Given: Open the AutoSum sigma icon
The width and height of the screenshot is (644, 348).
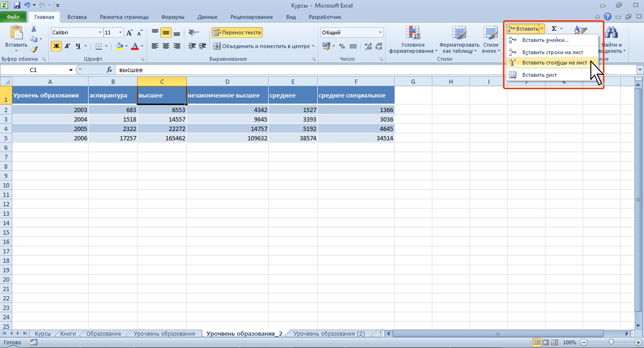Looking at the screenshot, I should click(554, 29).
